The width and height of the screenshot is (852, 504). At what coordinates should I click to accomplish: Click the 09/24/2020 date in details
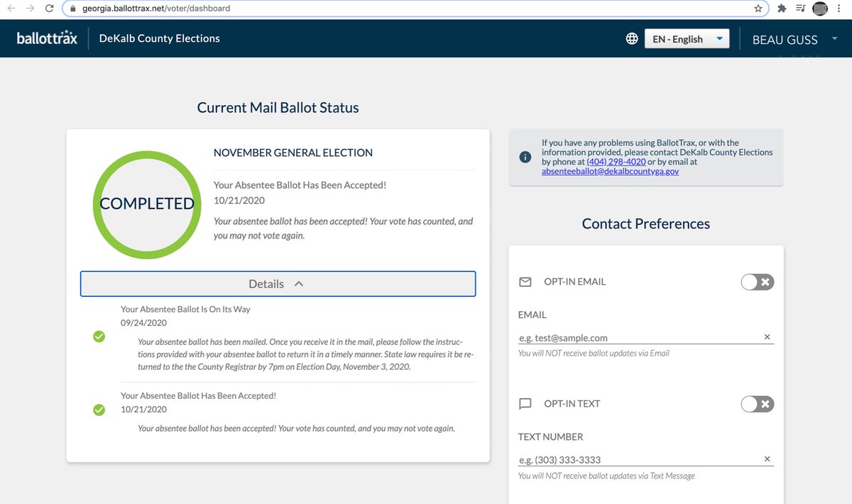(143, 322)
